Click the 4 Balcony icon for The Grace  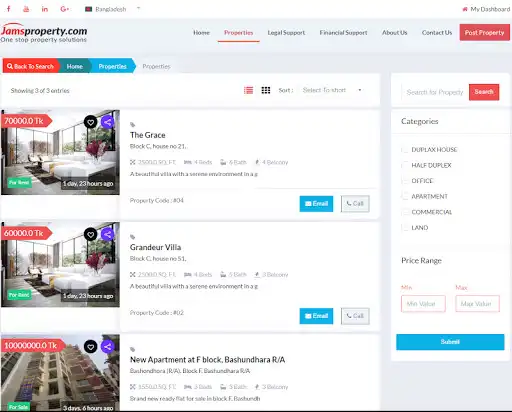(x=257, y=162)
